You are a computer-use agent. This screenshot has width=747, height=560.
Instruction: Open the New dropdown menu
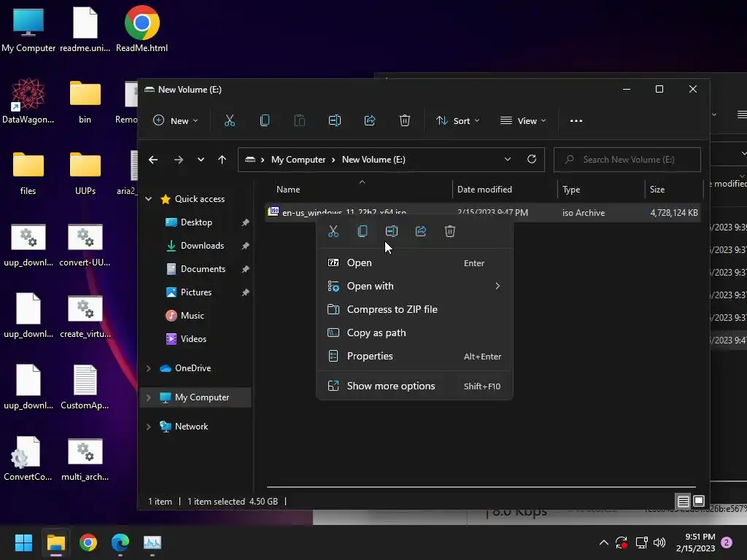[x=175, y=120]
